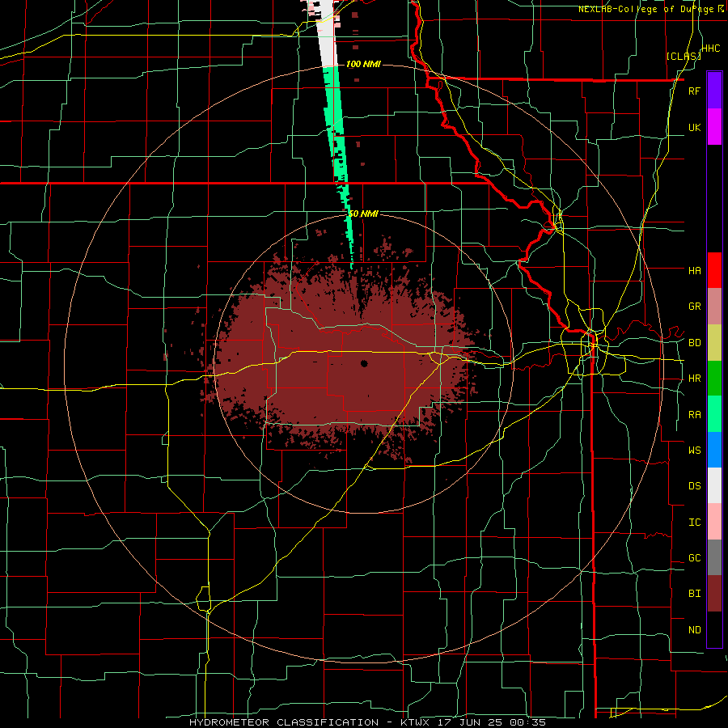Image resolution: width=728 pixels, height=728 pixels.
Task: Click the RF legend label
Action: click(694, 91)
